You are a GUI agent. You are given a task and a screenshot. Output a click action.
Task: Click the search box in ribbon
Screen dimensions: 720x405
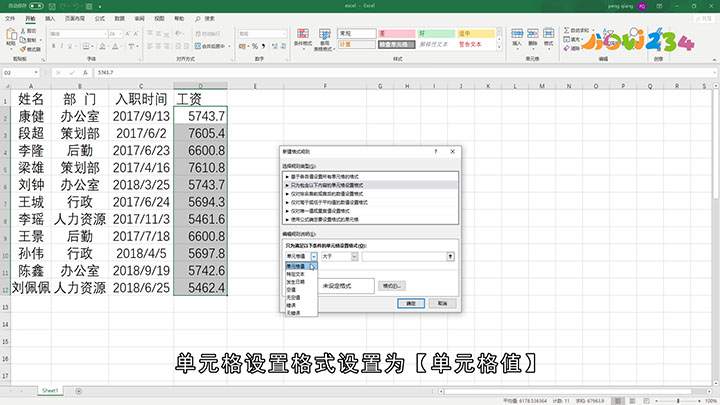[205, 19]
